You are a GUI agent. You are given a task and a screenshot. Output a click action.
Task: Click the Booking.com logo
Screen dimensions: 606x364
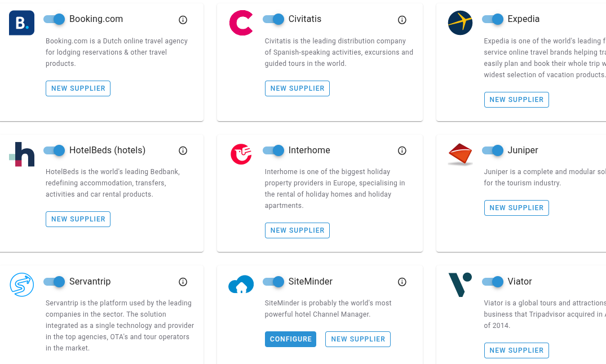pyautogui.click(x=21, y=23)
